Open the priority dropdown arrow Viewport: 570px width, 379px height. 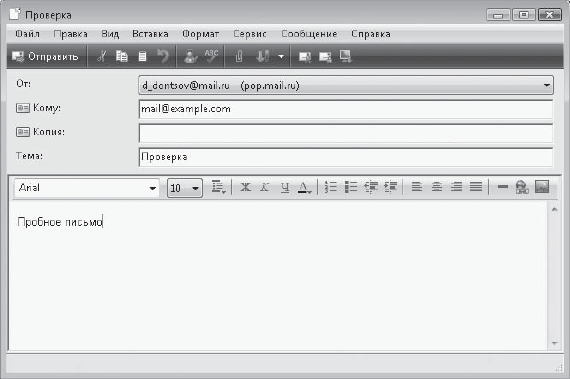pos(281,57)
